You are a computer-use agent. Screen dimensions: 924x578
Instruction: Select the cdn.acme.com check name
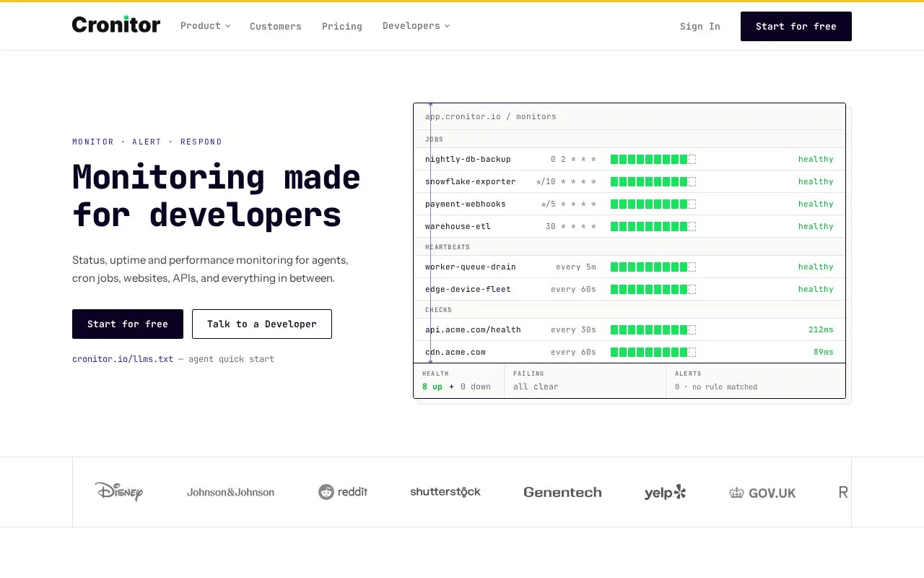456,353
